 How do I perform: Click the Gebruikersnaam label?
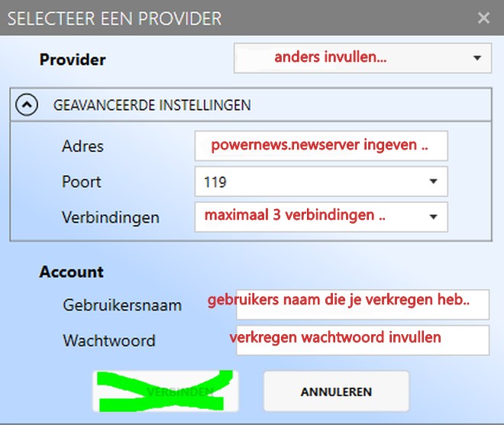click(x=122, y=305)
